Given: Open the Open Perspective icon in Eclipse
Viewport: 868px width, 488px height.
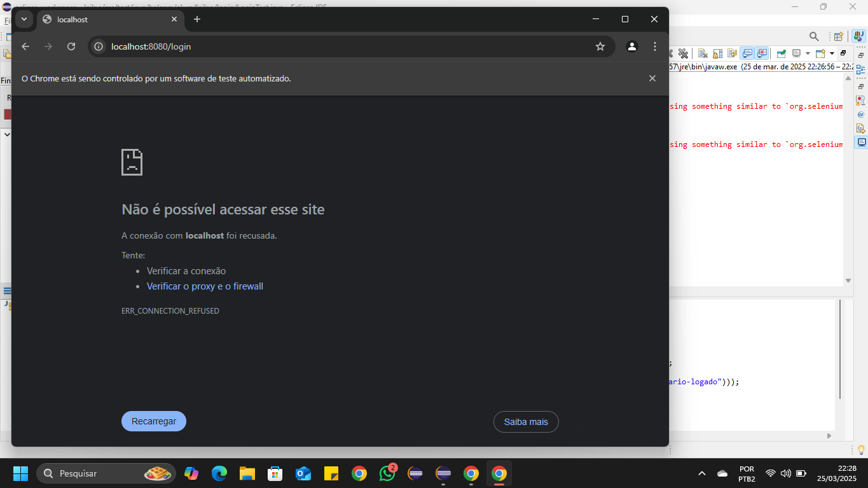Looking at the screenshot, I should click(x=838, y=36).
